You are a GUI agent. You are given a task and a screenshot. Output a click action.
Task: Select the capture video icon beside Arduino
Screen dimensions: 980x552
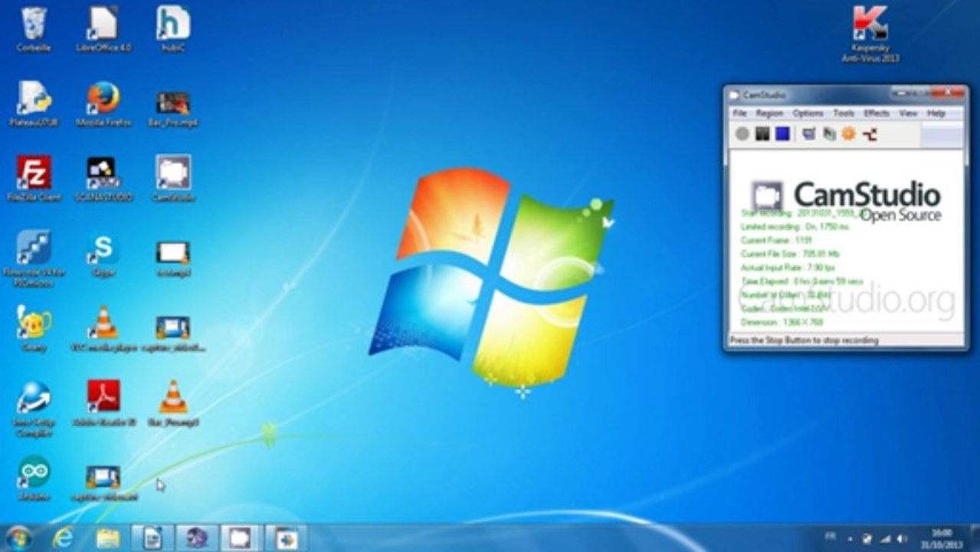point(103,482)
